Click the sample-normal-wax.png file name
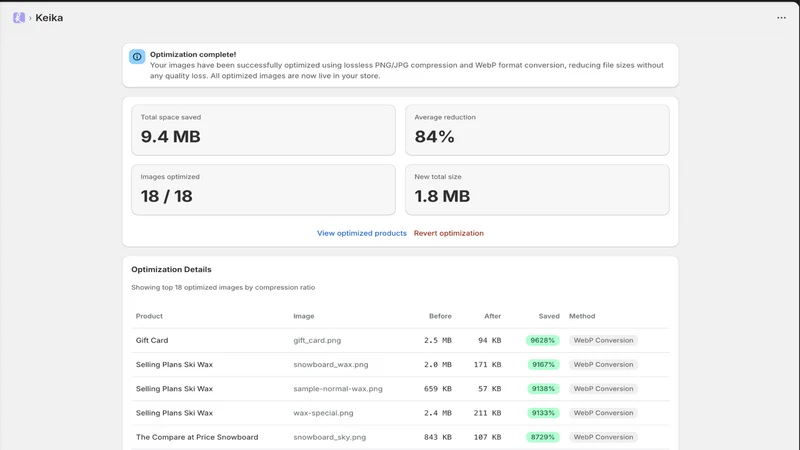The image size is (800, 450). coord(338,389)
